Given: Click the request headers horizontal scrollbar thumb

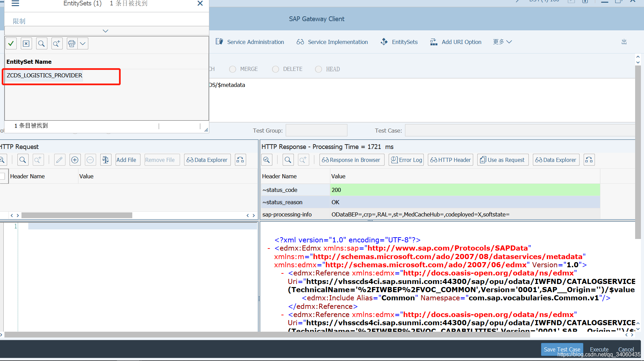Looking at the screenshot, I should coord(77,215).
